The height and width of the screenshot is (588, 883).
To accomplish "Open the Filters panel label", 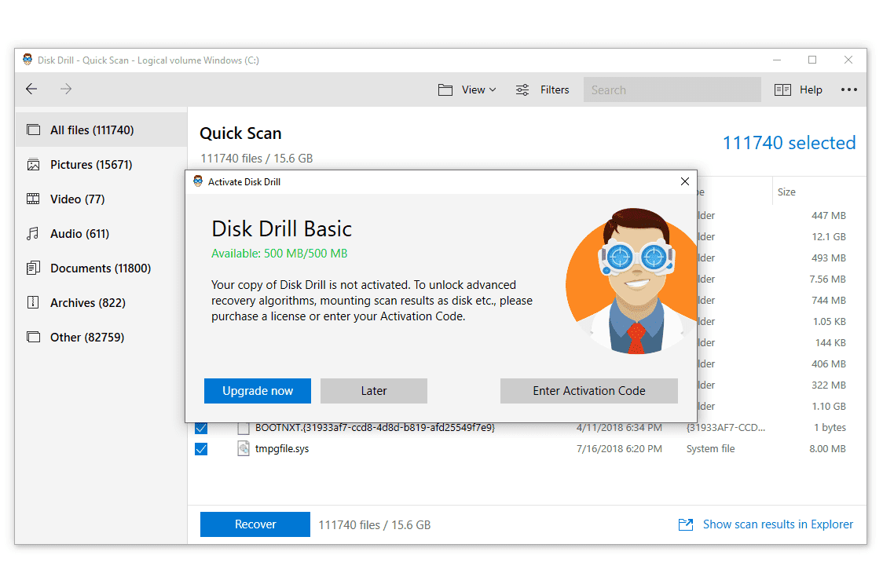I will click(555, 90).
